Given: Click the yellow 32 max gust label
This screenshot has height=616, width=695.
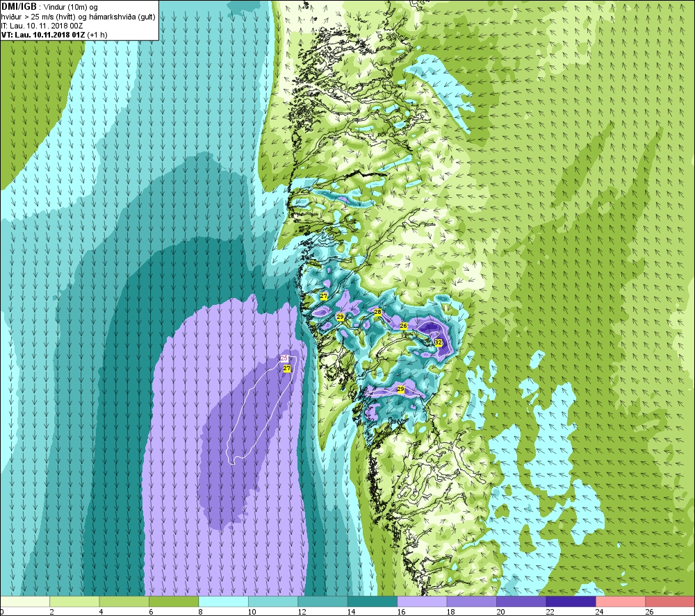Looking at the screenshot, I should 438,342.
